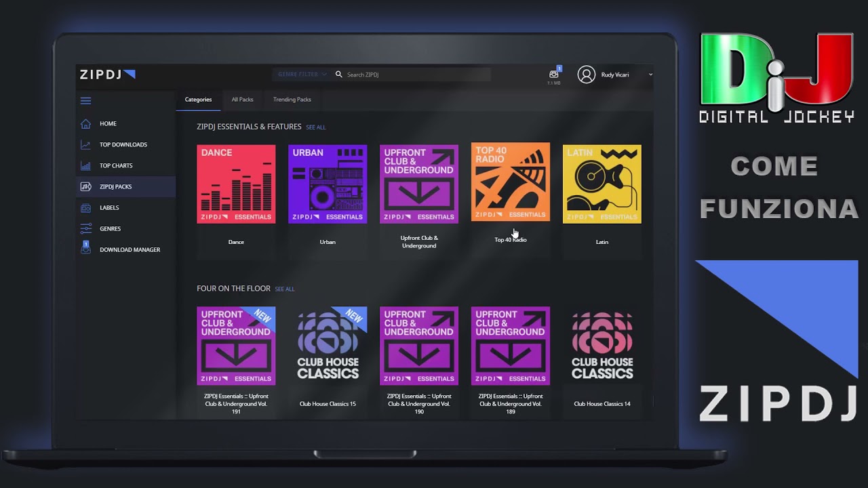Click the Top Charts bar icon

click(x=85, y=165)
